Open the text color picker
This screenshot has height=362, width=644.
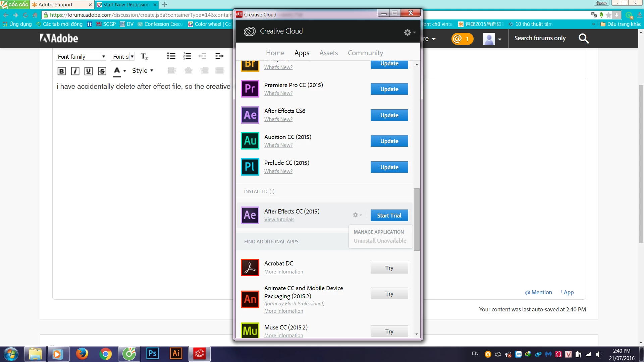119,71
